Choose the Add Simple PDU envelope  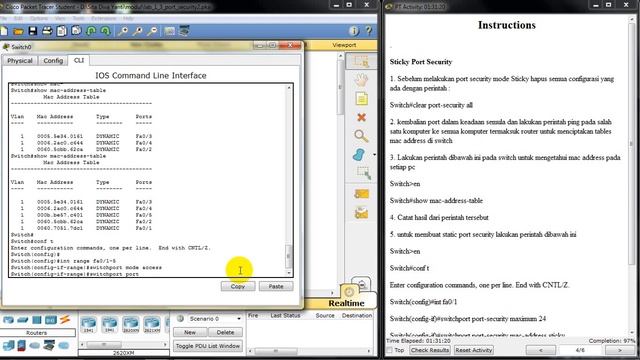pyautogui.click(x=361, y=194)
